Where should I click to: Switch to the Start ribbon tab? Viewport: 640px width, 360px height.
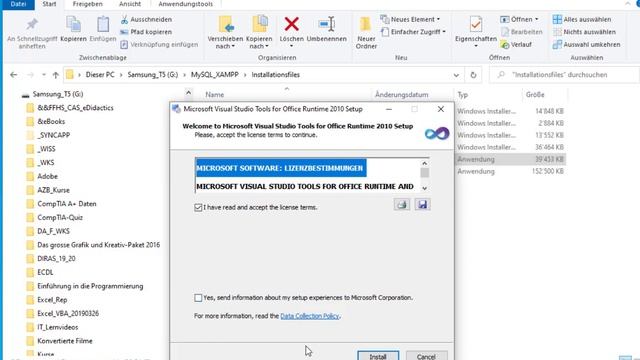point(49,4)
